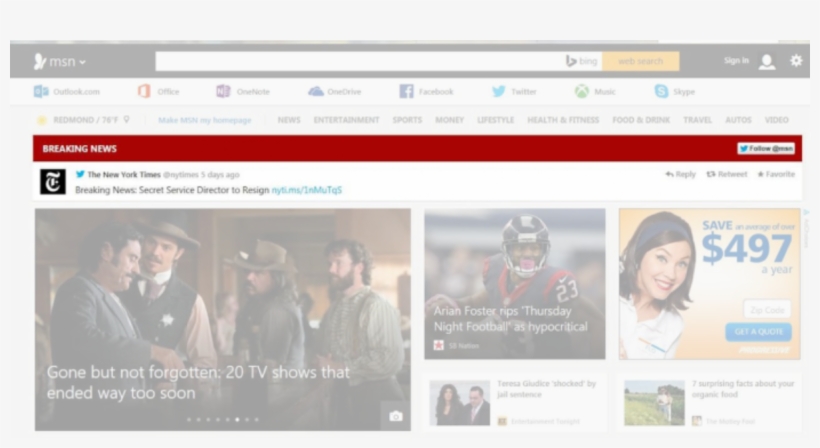Click the location pin next to Redmond
Screen dimensions: 820x448
(x=126, y=120)
